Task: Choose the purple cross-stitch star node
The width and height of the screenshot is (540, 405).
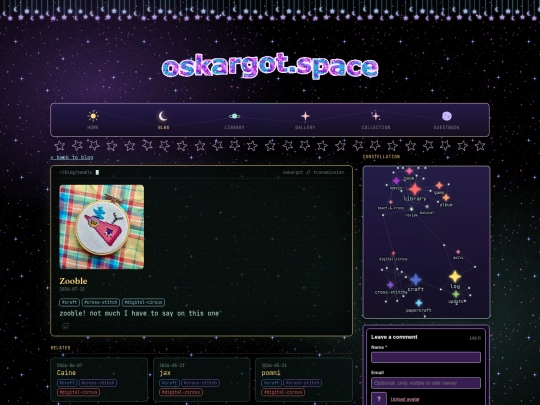Action: [390, 285]
